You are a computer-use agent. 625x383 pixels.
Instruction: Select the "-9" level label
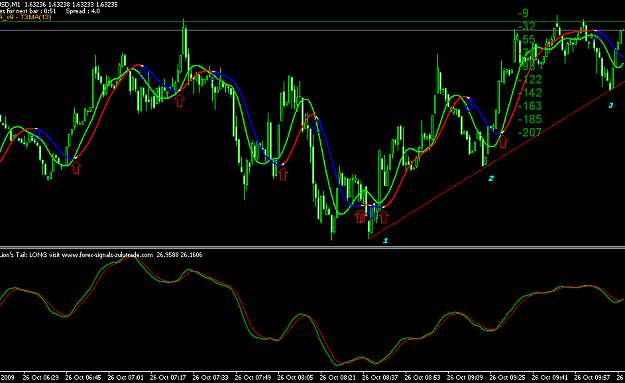[523, 13]
